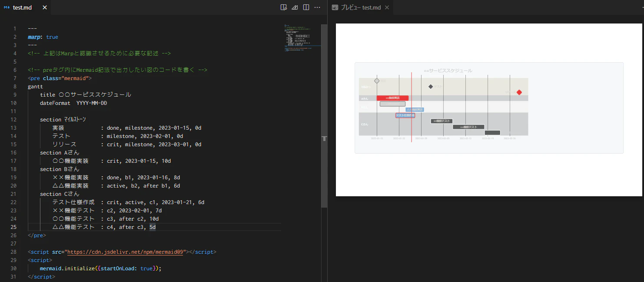Screen dimensions: 644x282
Task: Click the Marp triangle toolbar icon
Action: coord(295,7)
